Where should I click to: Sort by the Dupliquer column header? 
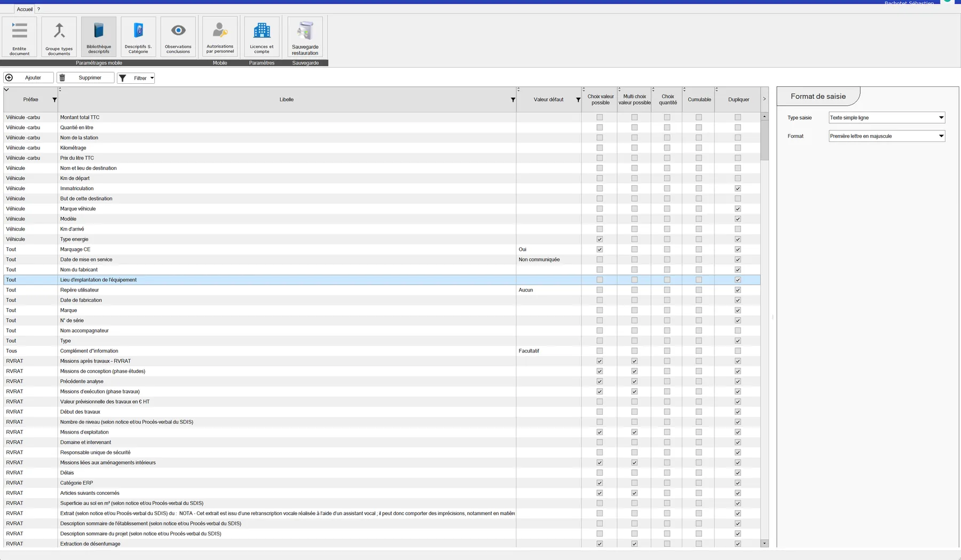coord(738,100)
